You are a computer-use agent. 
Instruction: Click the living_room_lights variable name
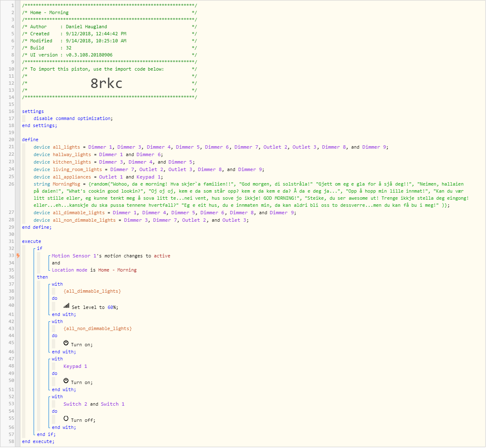pyautogui.click(x=77, y=170)
